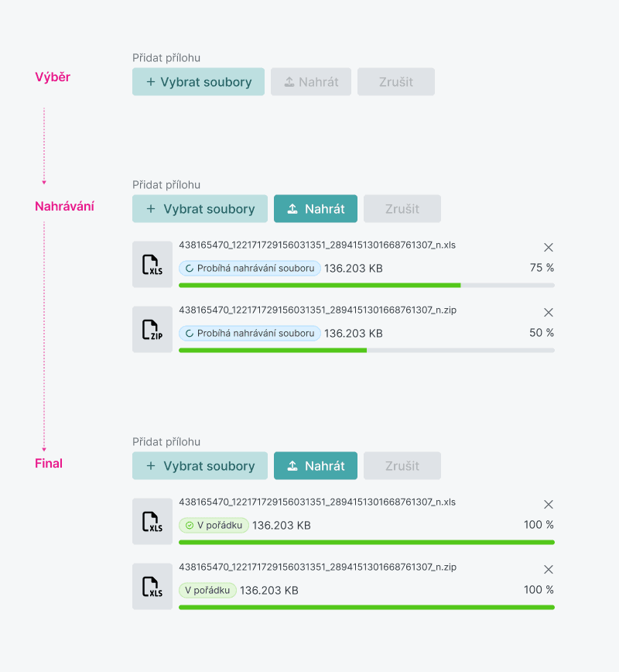Click the 'V pořádku' badge with checkmark icon
The image size is (619, 672).
point(214,526)
